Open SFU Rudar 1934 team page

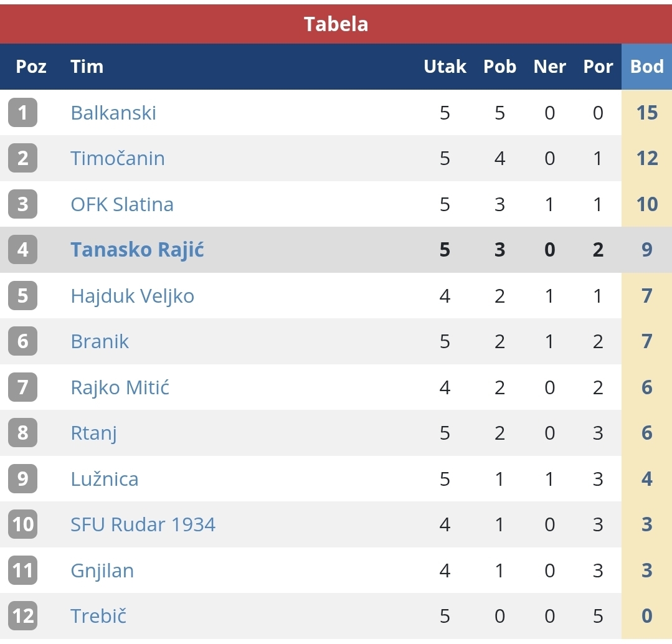tap(143, 524)
